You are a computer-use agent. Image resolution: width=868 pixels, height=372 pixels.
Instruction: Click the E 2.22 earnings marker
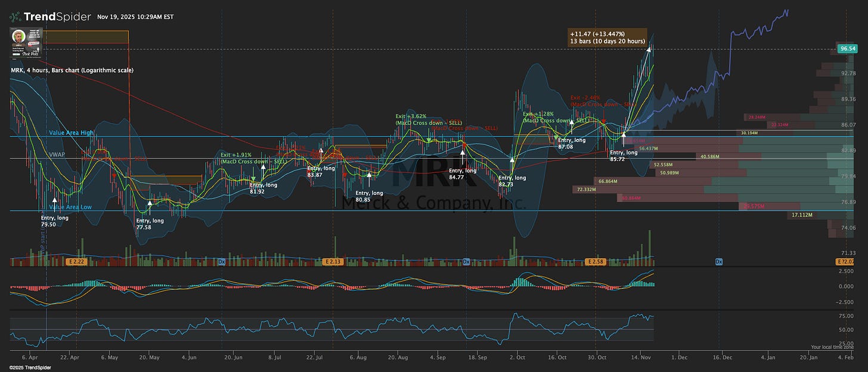(77, 262)
